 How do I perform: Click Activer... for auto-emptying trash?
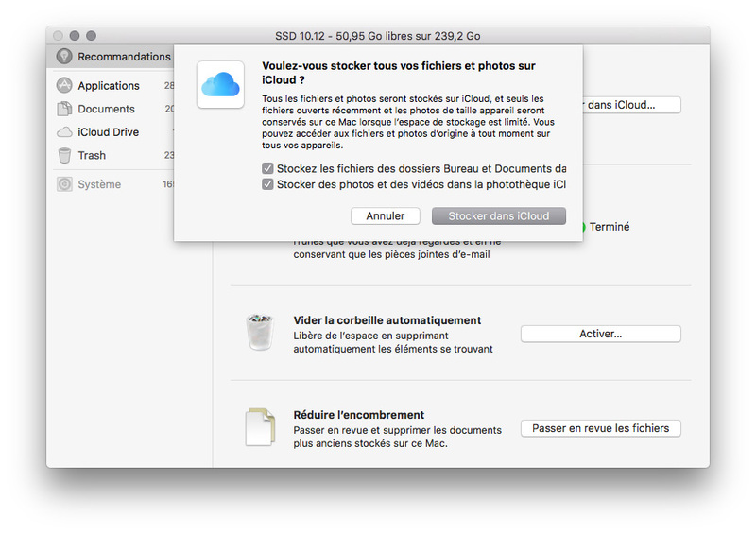(x=601, y=334)
